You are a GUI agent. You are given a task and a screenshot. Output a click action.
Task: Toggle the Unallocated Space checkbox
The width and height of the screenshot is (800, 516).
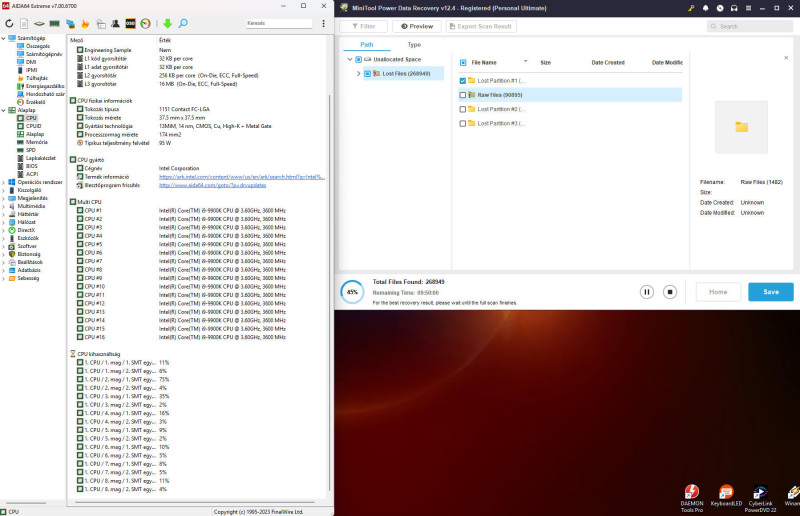358,60
